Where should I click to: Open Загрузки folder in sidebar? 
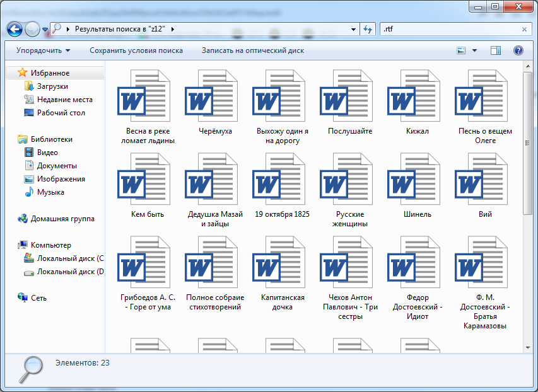click(x=46, y=86)
